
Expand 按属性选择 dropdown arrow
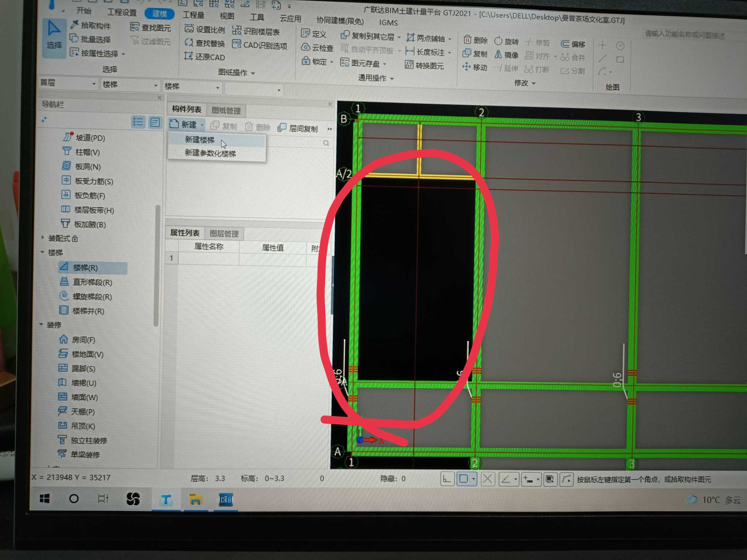pos(123,54)
